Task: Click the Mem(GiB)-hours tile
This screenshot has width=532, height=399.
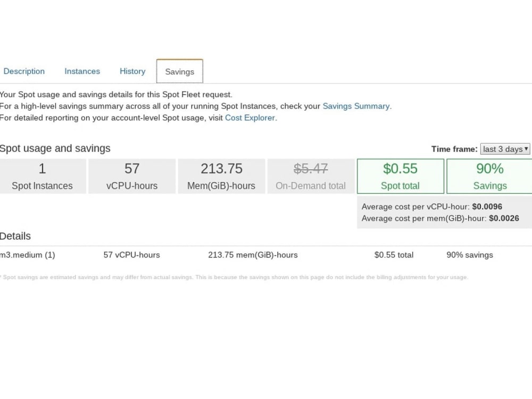Action: point(221,176)
